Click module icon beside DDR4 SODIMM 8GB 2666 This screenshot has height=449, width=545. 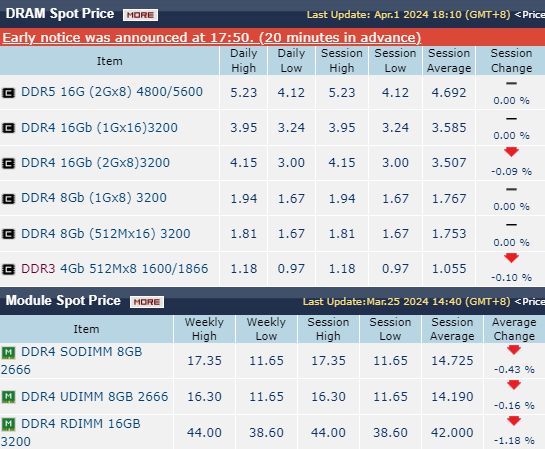point(8,353)
